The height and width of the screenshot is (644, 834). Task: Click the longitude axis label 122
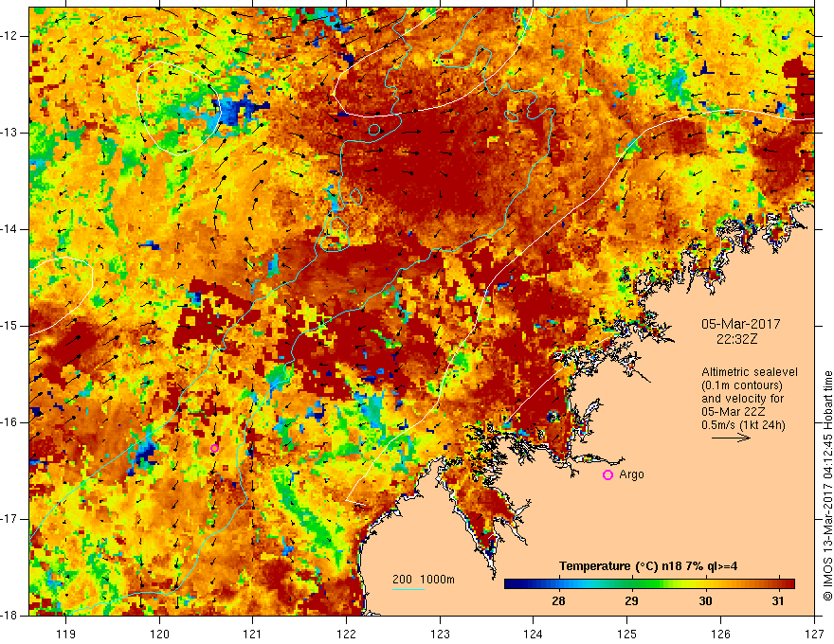346,634
